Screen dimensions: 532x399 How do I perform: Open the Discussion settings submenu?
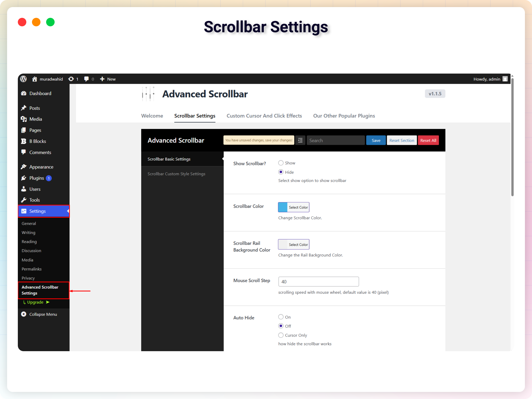pos(31,250)
